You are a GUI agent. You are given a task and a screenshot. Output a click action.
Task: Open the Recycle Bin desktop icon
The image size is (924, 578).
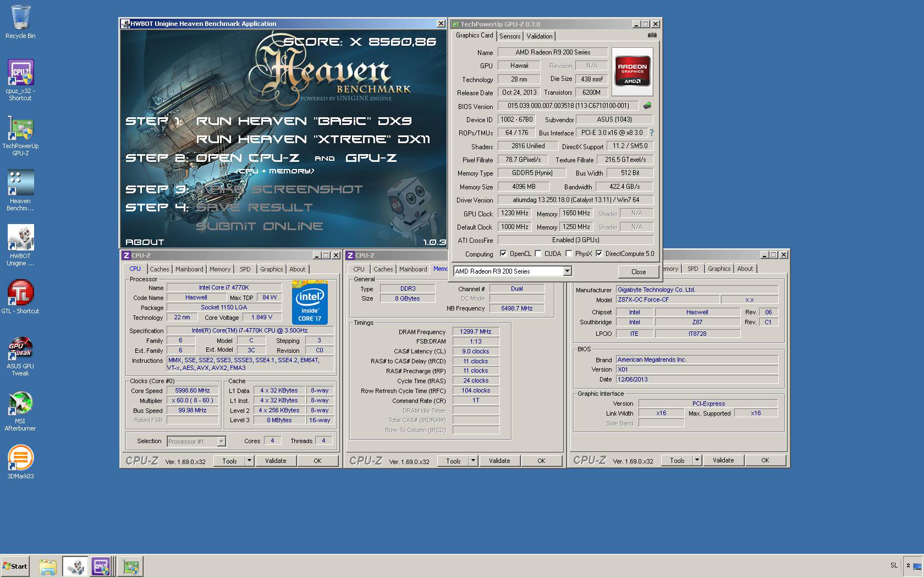point(20,22)
